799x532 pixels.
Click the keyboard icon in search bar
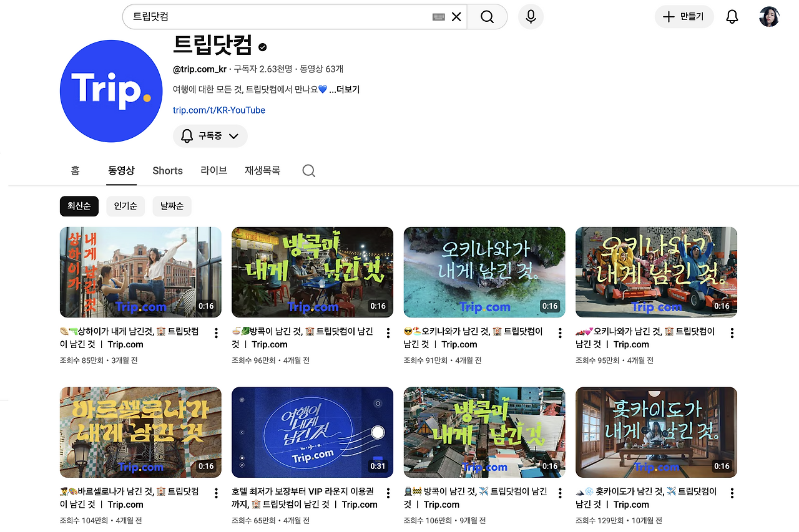coord(438,17)
